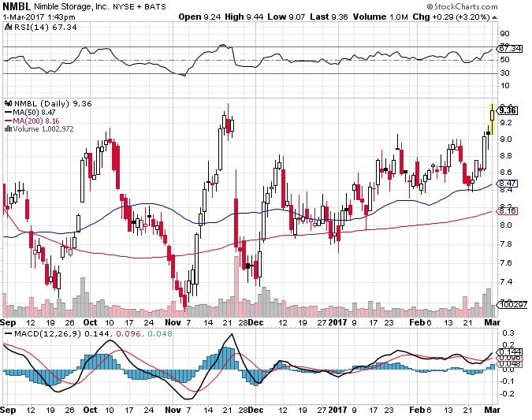Click the small icon before RSI(14) label

7,27
